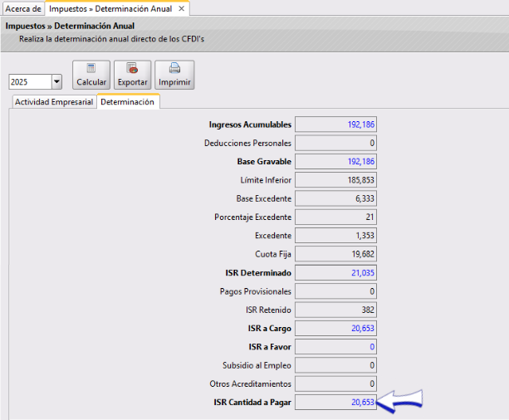Click the Subsidio al Empleo value field
509x420 pixels.
coord(335,365)
